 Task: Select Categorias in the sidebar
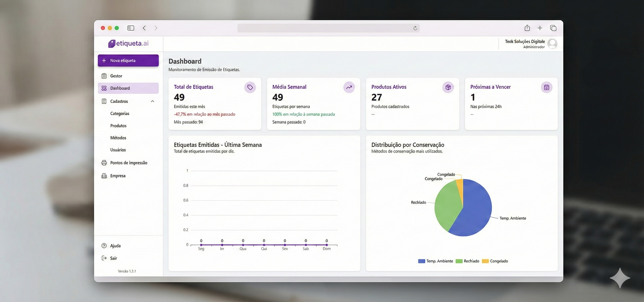point(119,113)
